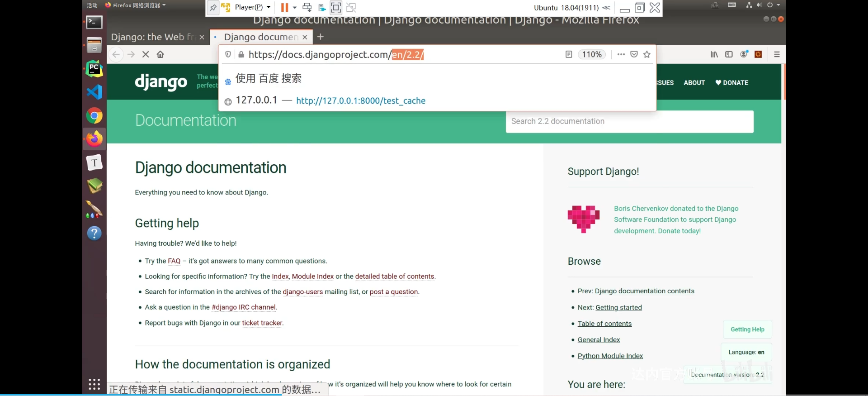Launch Visual Studio Code from dock
This screenshot has height=396, width=868.
(94, 92)
